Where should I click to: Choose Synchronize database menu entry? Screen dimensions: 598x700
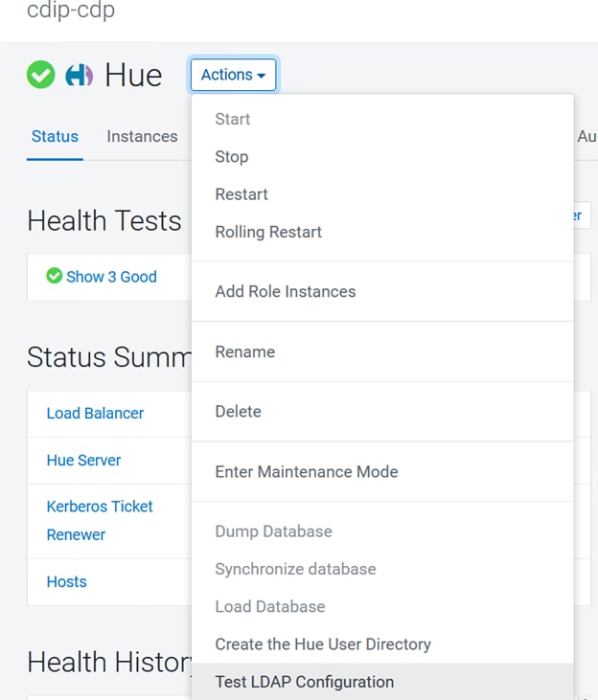(382, 569)
